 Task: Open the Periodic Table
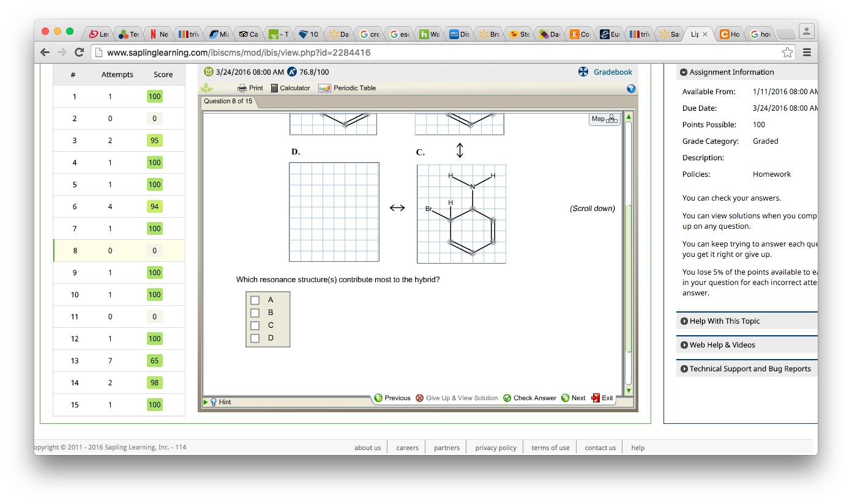click(324, 88)
